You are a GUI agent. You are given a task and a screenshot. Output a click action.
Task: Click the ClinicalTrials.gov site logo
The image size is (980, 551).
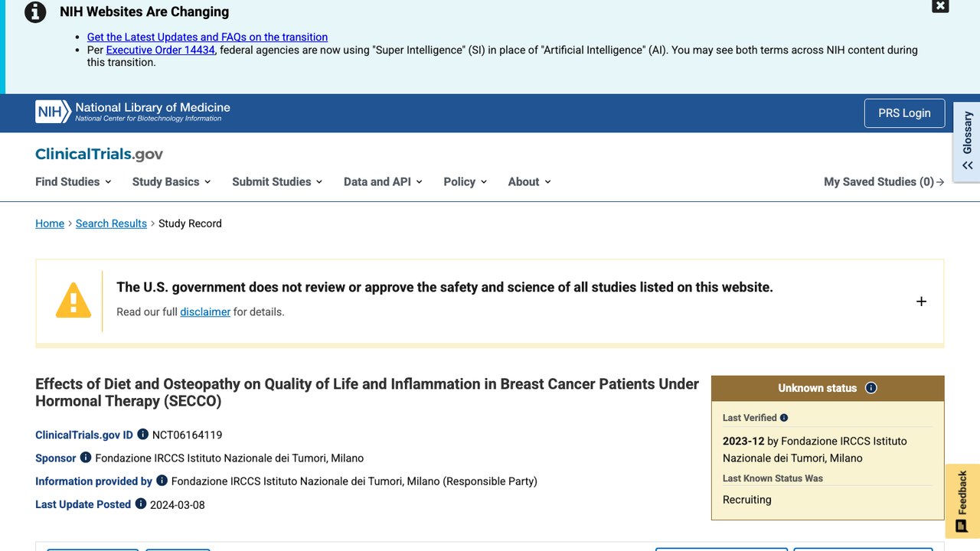click(x=99, y=154)
